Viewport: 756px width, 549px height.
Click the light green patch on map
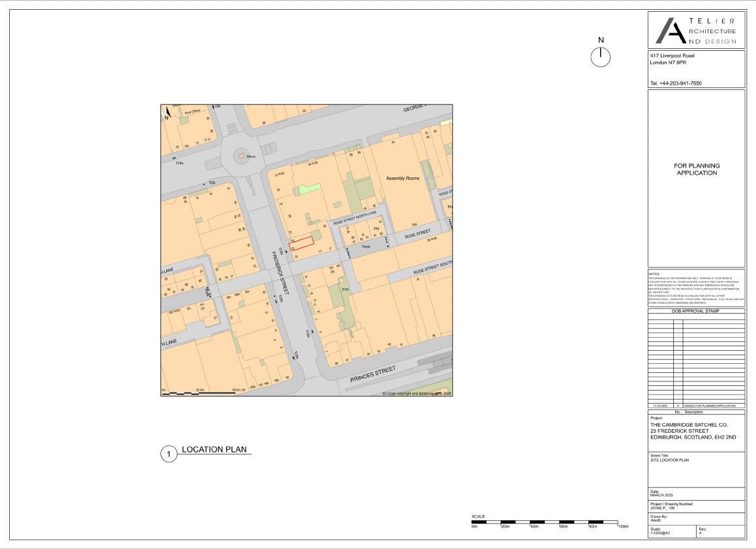click(307, 190)
